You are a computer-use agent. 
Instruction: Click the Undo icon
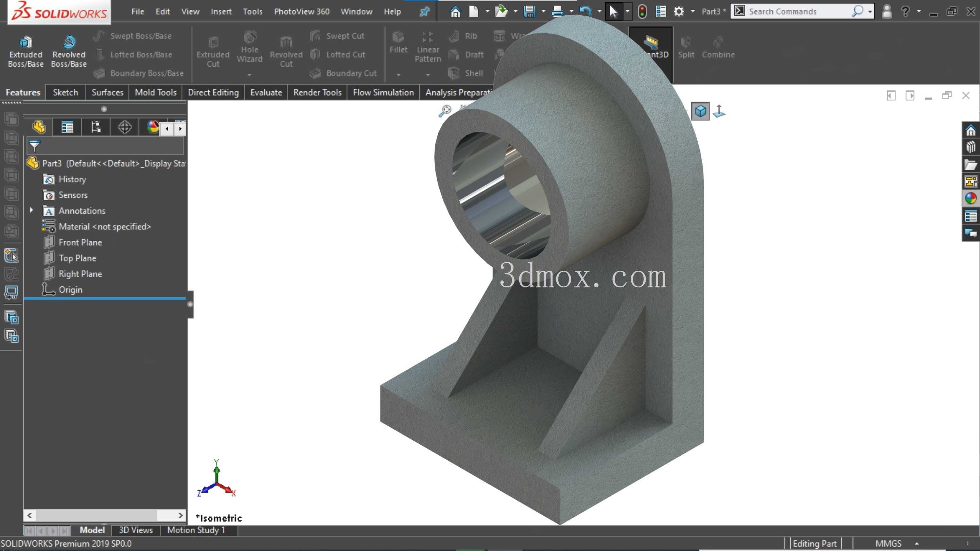pos(585,12)
